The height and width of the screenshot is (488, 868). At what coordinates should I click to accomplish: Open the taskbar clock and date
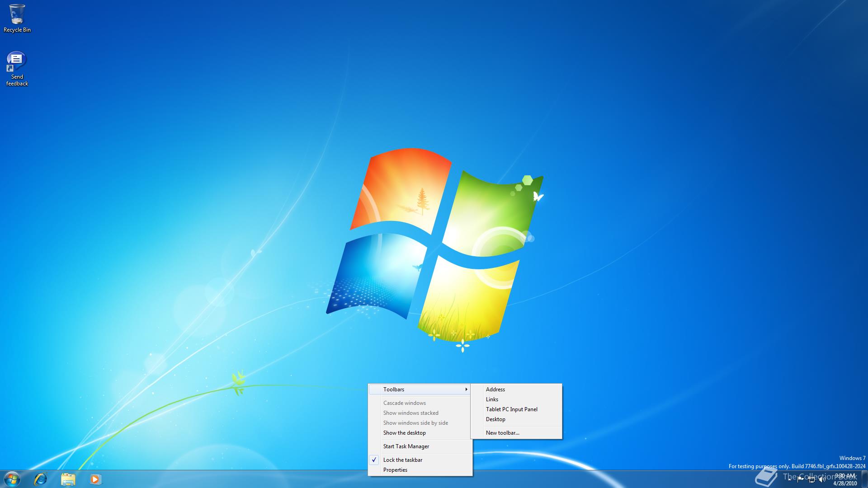click(845, 479)
